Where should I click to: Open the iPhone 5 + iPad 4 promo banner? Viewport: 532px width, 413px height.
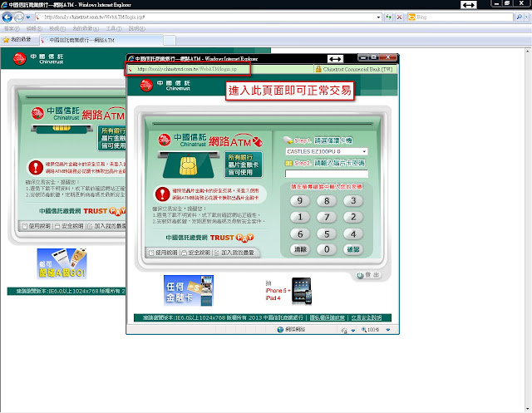(x=288, y=292)
